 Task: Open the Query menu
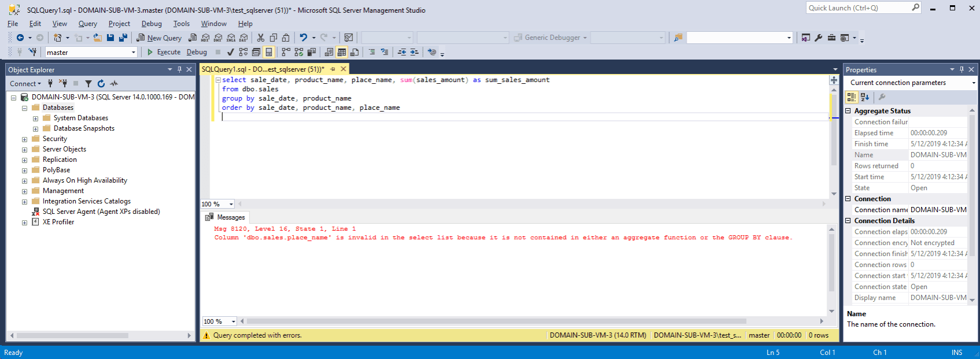pos(88,24)
